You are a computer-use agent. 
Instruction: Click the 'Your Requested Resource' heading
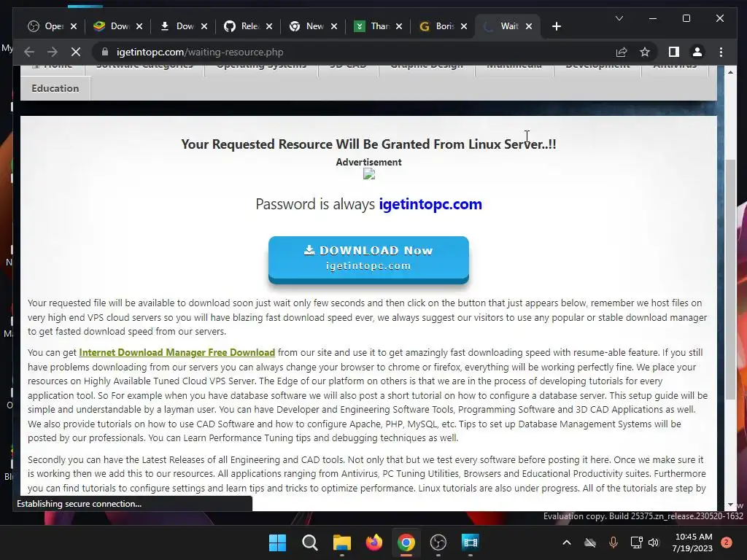(x=368, y=144)
